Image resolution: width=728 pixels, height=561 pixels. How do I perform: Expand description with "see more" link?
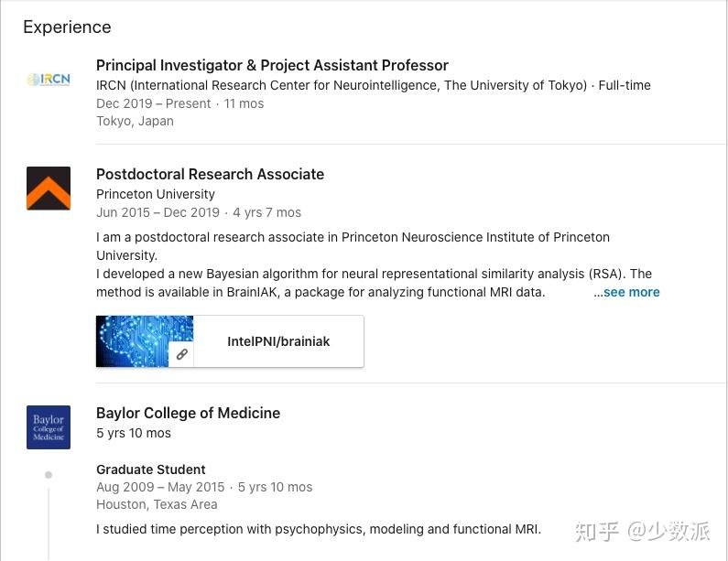(x=630, y=292)
